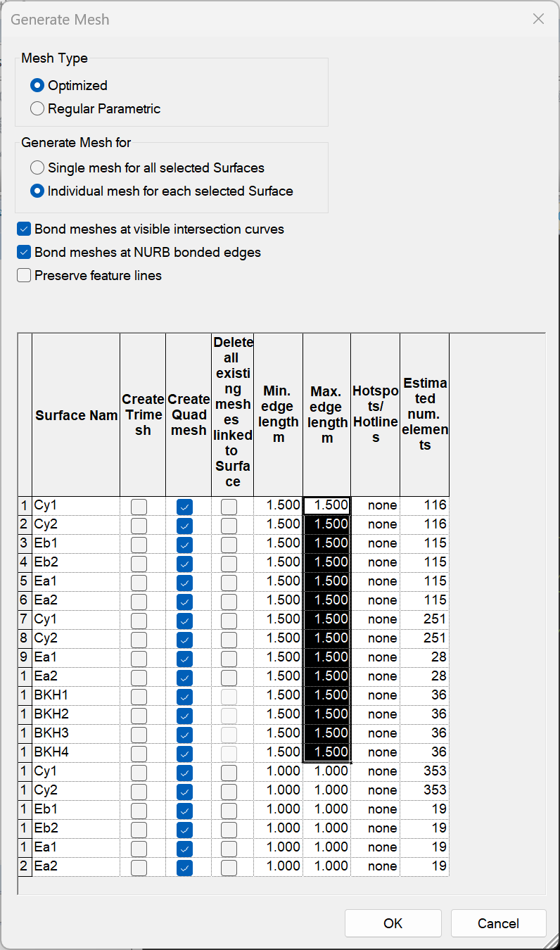Select Single mesh for all selected Surfaces
The height and width of the screenshot is (950, 560).
[x=37, y=168]
